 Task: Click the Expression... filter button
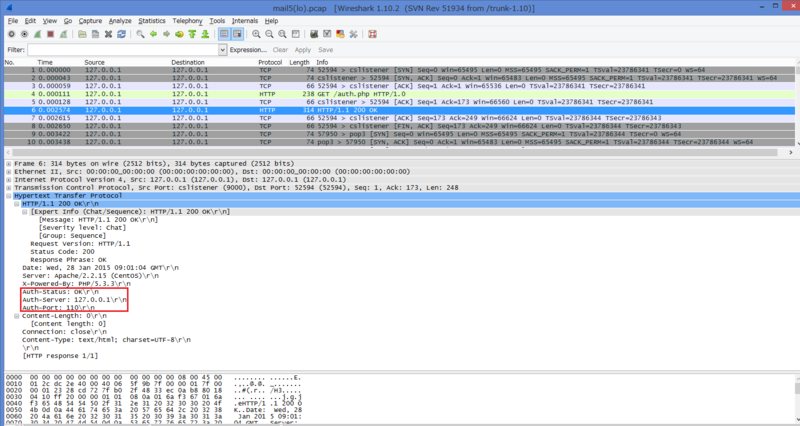tap(248, 50)
